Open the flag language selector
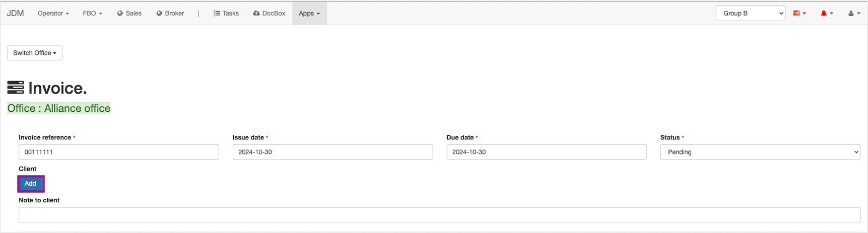Image resolution: width=868 pixels, height=233 pixels. [799, 14]
